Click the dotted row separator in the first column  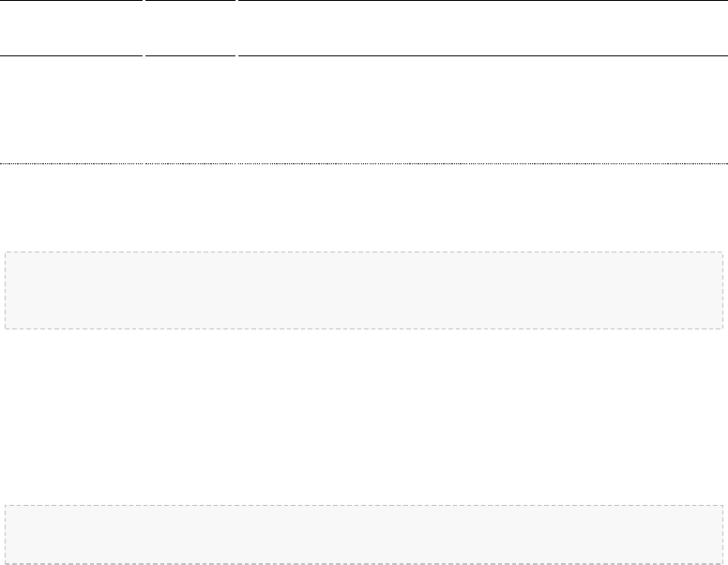tap(71, 163)
